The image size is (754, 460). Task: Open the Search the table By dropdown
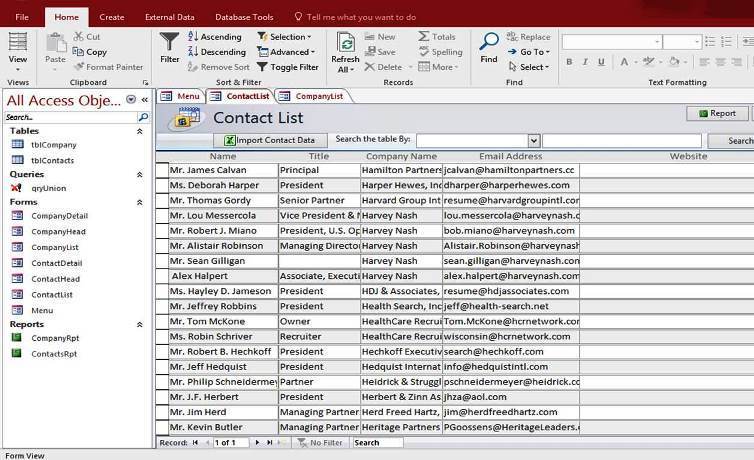coord(534,141)
